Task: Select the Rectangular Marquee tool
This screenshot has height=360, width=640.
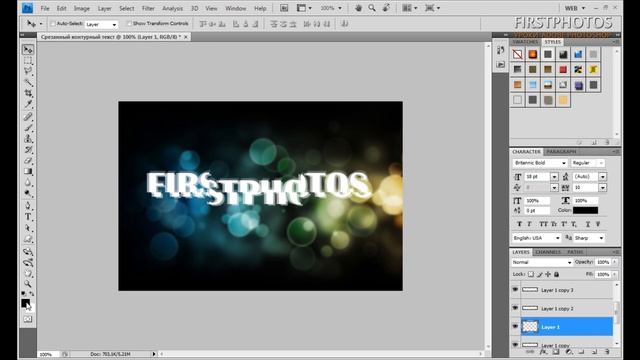Action: coord(28,61)
